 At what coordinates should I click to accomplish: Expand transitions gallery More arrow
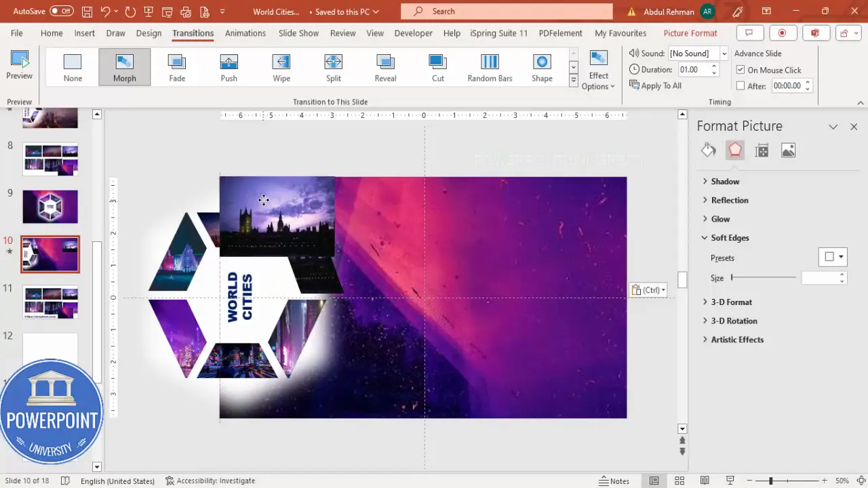573,81
